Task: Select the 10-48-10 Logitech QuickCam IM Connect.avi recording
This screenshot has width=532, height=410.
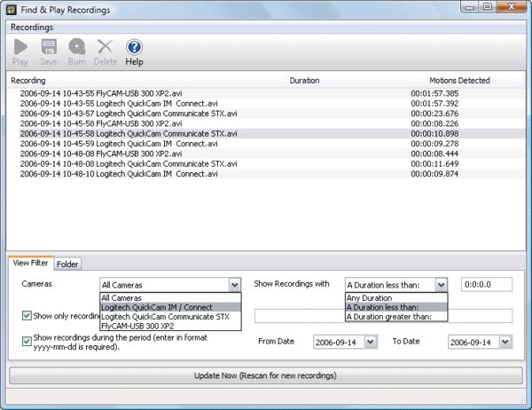Action: 266,174
